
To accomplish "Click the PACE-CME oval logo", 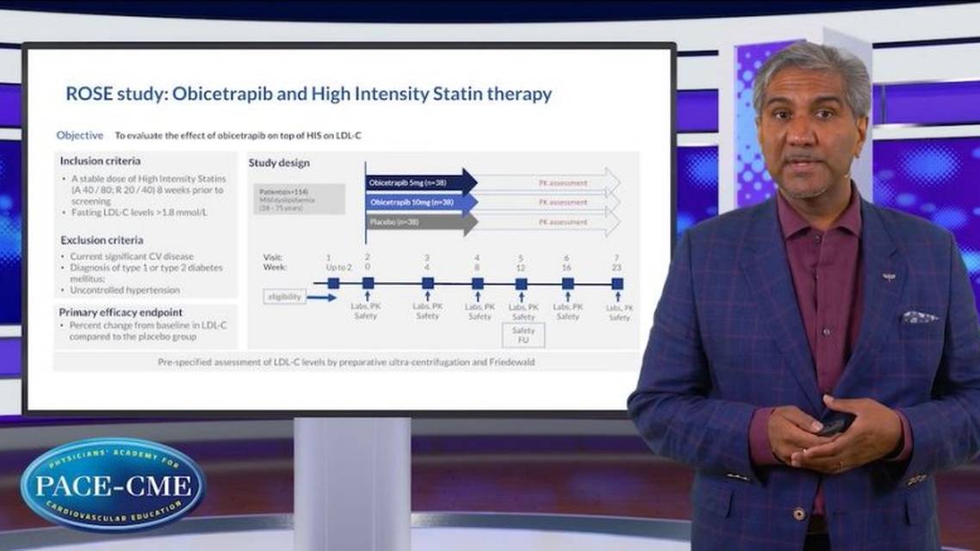I will pos(113,484).
